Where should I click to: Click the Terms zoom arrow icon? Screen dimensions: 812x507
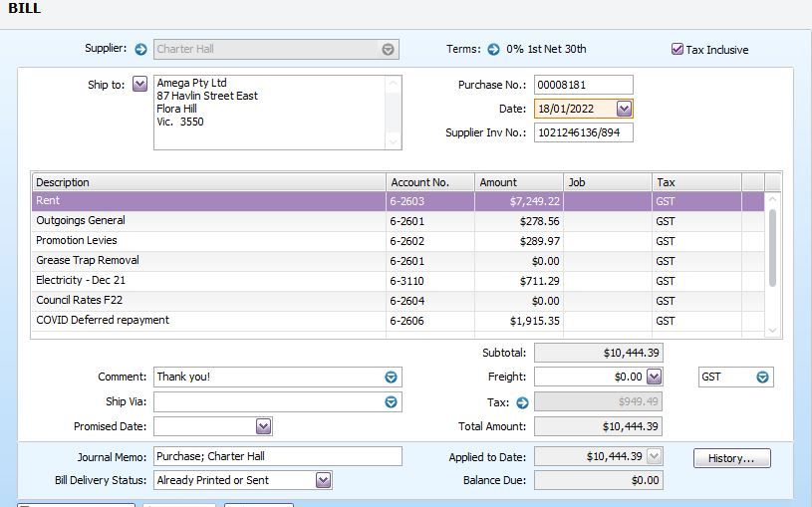(x=493, y=49)
